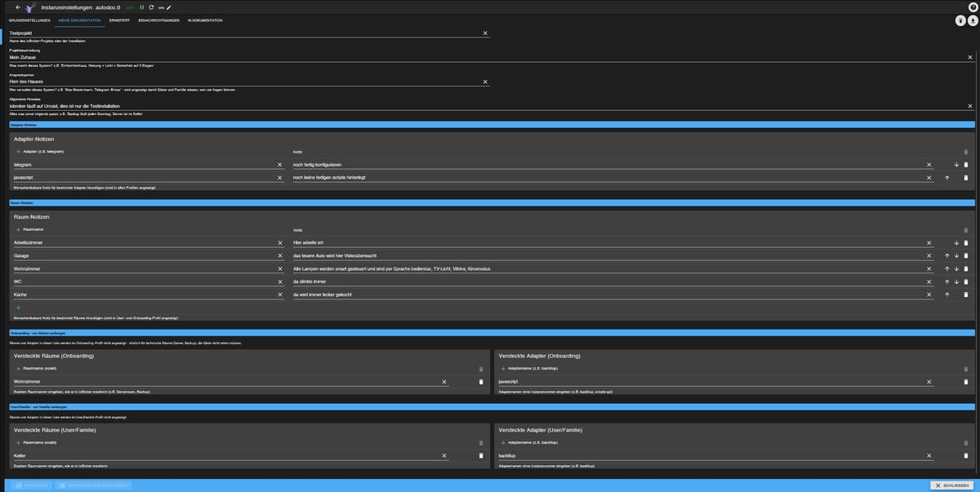Add hidden family room row
The height and width of the screenshot is (492, 980).
pyautogui.click(x=18, y=442)
